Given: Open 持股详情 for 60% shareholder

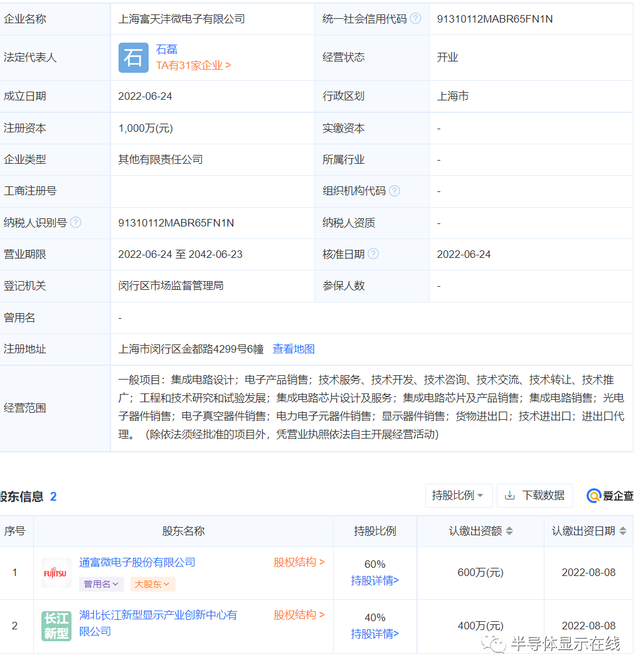Looking at the screenshot, I should (x=374, y=580).
